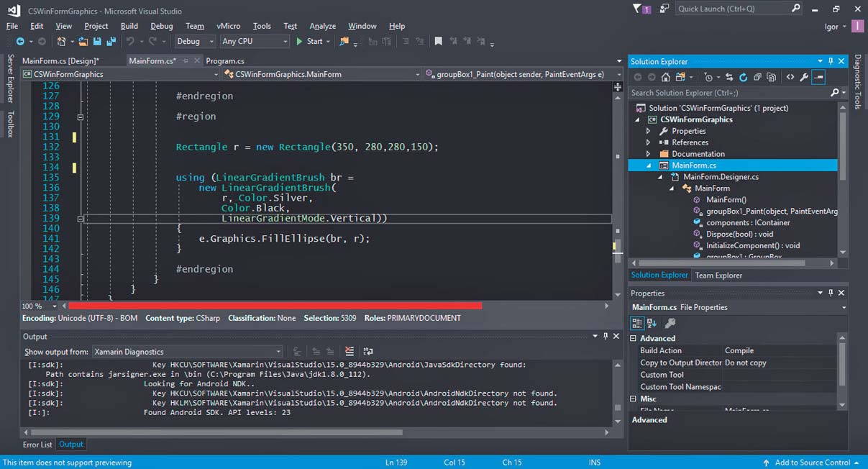Select the InitializeComponent() : void tree item

point(752,245)
